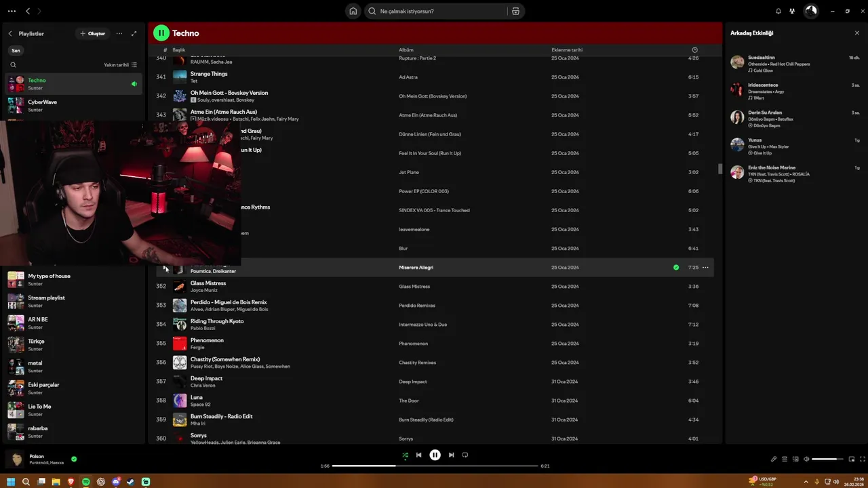The image size is (868, 488).
Task: Open the Friend Activity people icon
Action: pyautogui.click(x=791, y=11)
